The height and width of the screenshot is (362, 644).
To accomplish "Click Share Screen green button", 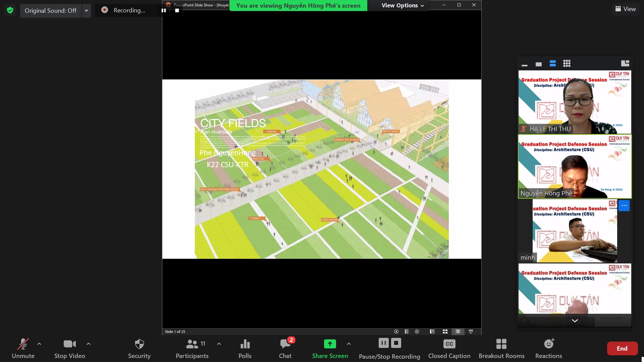I will (x=330, y=349).
